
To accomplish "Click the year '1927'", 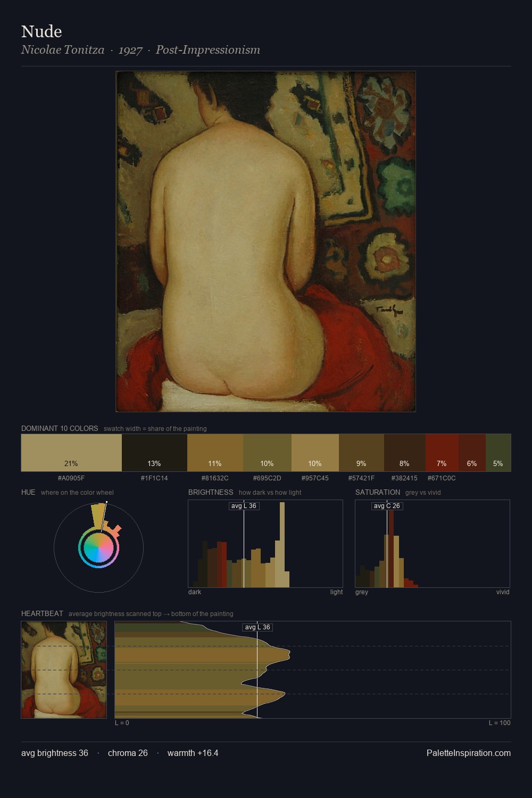I will [x=130, y=50].
